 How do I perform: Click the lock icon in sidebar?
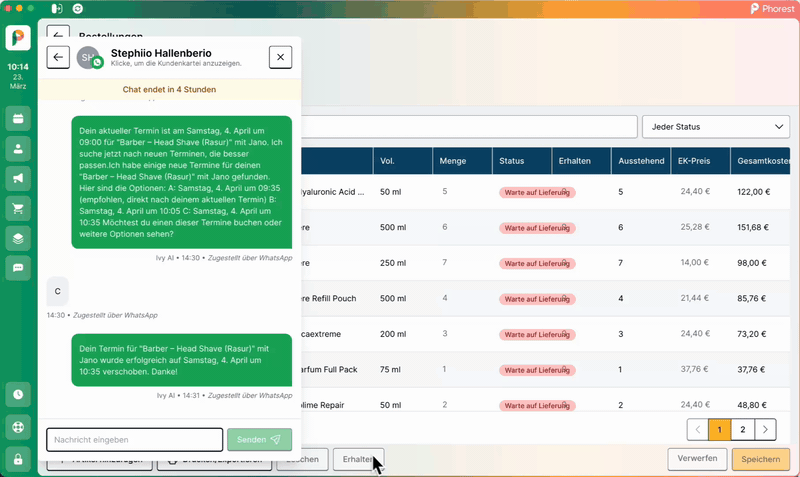coord(18,459)
